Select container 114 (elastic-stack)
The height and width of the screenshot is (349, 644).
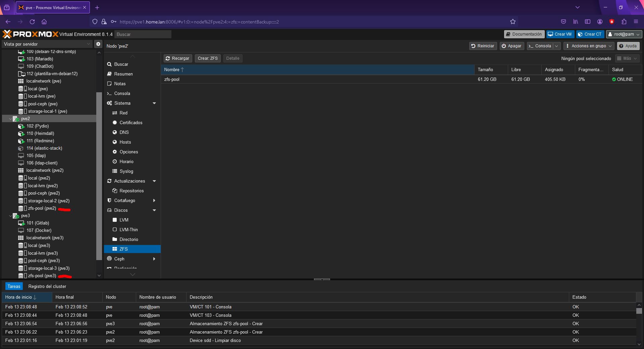pos(44,148)
